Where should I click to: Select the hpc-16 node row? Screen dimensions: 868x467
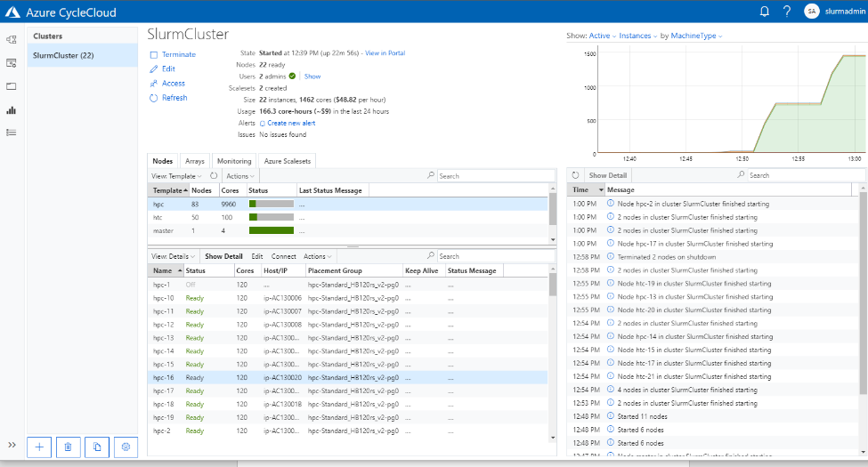(347, 377)
